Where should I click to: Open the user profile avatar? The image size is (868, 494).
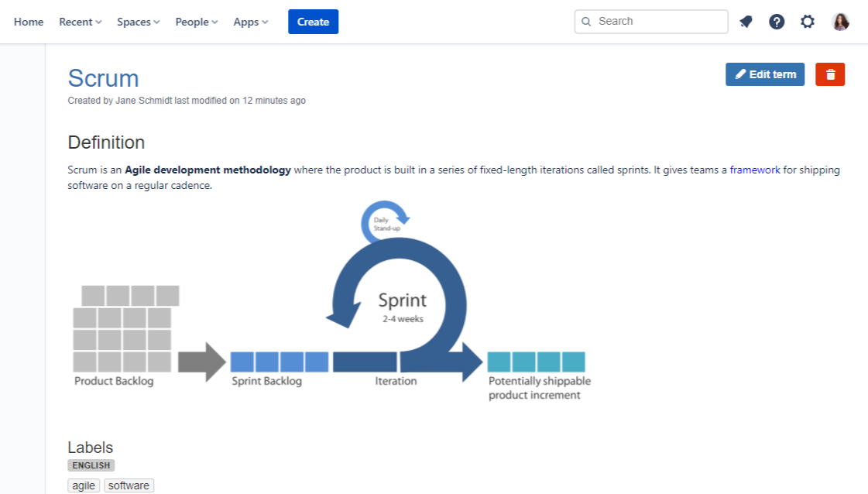pos(840,22)
